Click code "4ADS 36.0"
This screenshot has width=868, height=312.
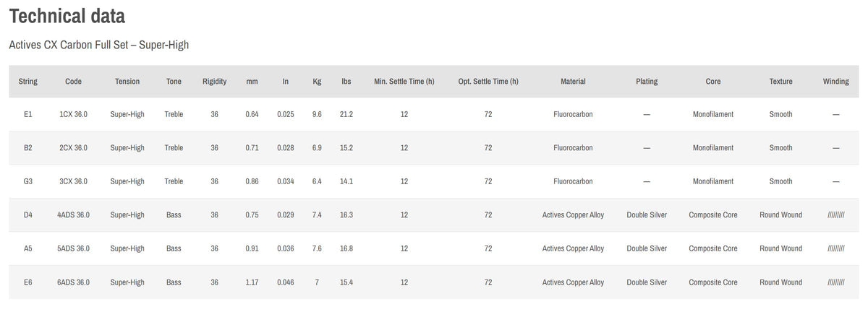(x=73, y=215)
